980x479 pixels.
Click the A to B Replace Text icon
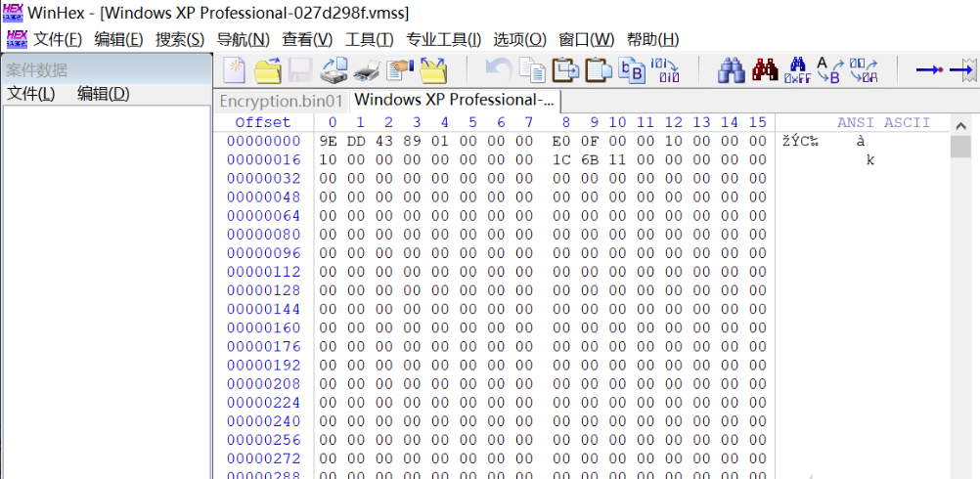[830, 70]
